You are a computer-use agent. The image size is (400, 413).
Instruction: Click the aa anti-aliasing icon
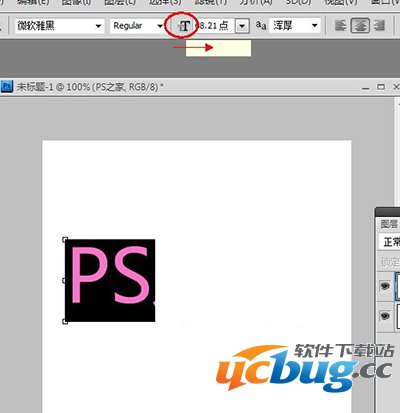coord(261,25)
